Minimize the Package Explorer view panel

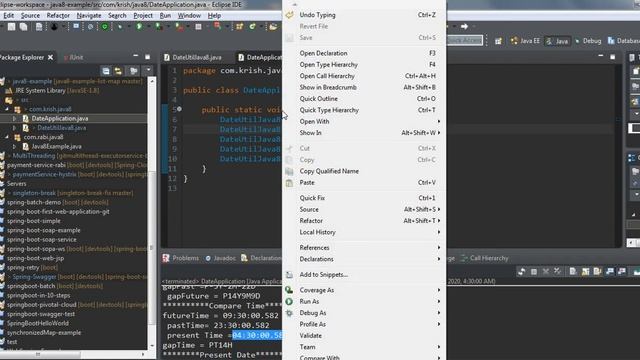click(136, 56)
